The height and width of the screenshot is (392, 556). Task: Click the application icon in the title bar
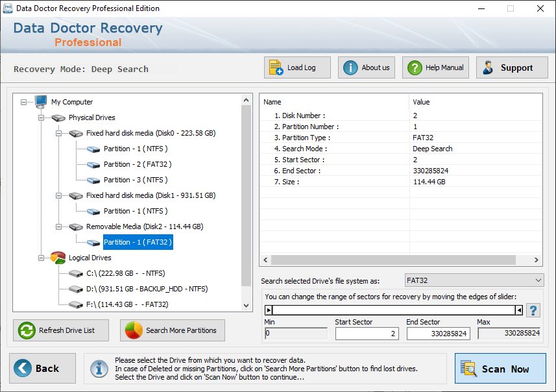8,8
